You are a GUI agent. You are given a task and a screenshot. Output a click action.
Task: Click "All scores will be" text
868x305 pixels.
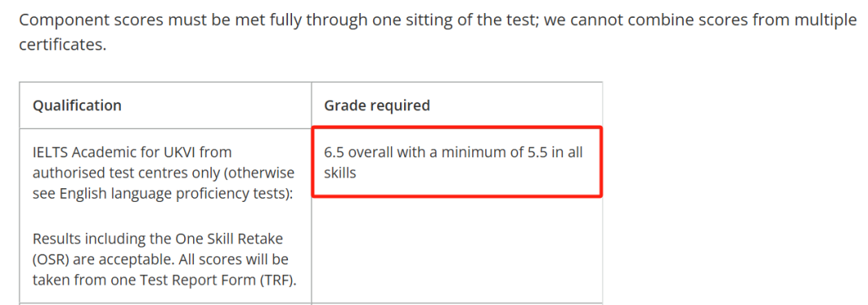click(238, 260)
